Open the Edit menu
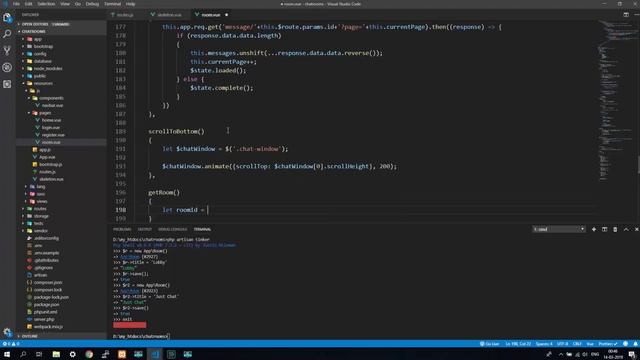The width and height of the screenshot is (640, 360). [29, 4]
